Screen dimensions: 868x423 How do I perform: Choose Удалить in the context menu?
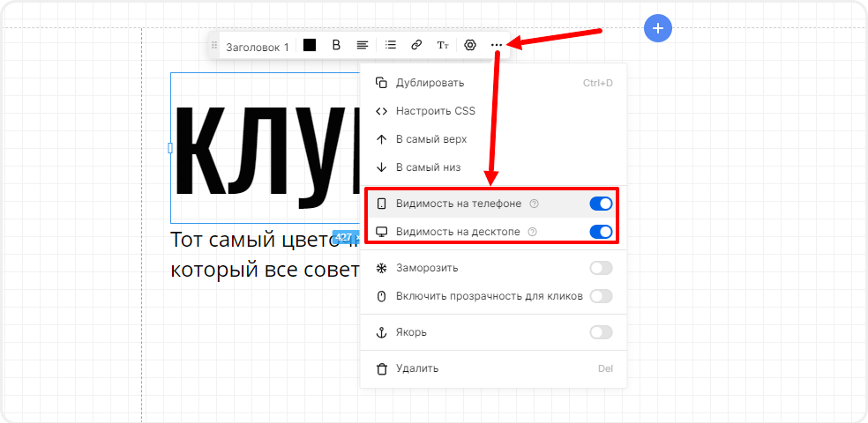click(x=493, y=369)
